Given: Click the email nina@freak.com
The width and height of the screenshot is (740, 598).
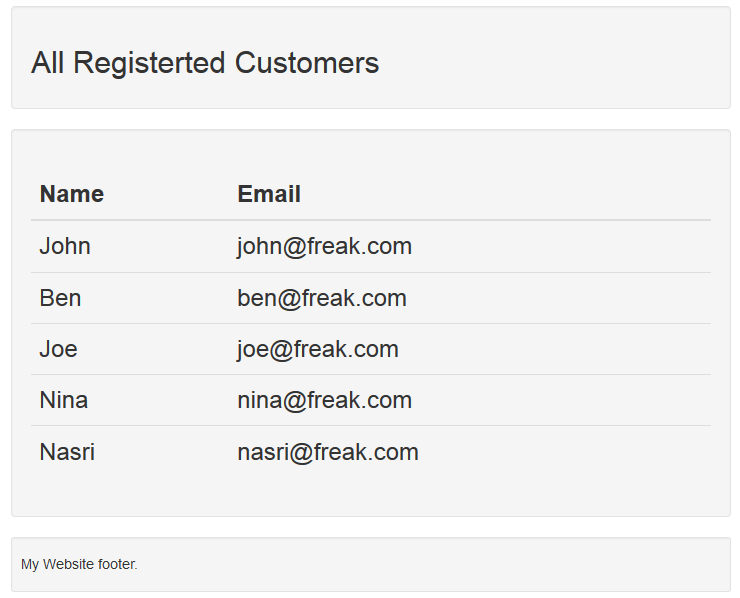Looking at the screenshot, I should pos(324,400).
